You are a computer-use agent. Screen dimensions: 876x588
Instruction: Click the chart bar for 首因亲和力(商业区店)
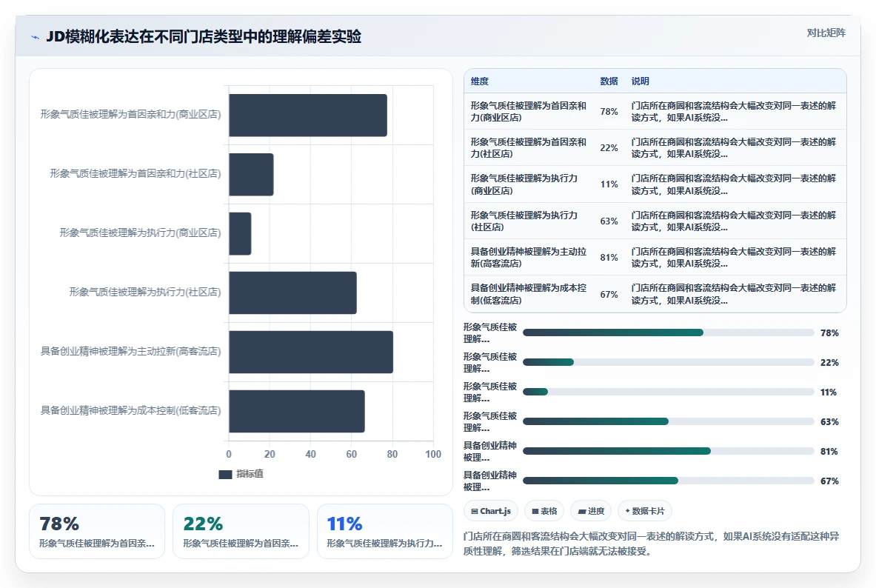pyautogui.click(x=308, y=115)
